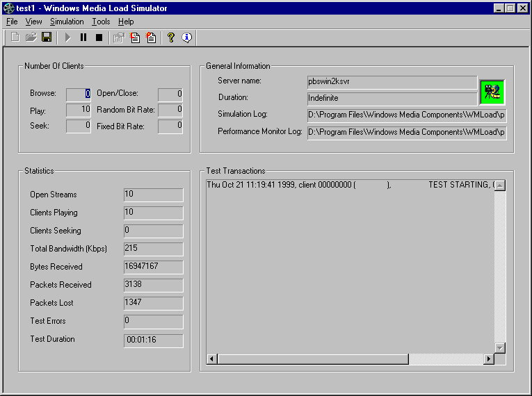Screen dimensions: 532x396
Task: Click the transactions scroll right arrow
Action: coord(489,359)
